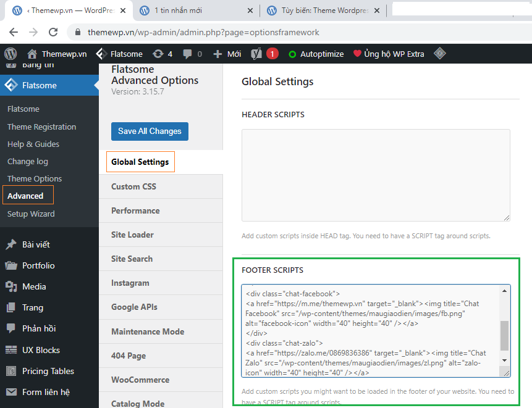Click the WordPress logo in the admin bar
Viewport: 532px width, 408px height.
click(10, 54)
